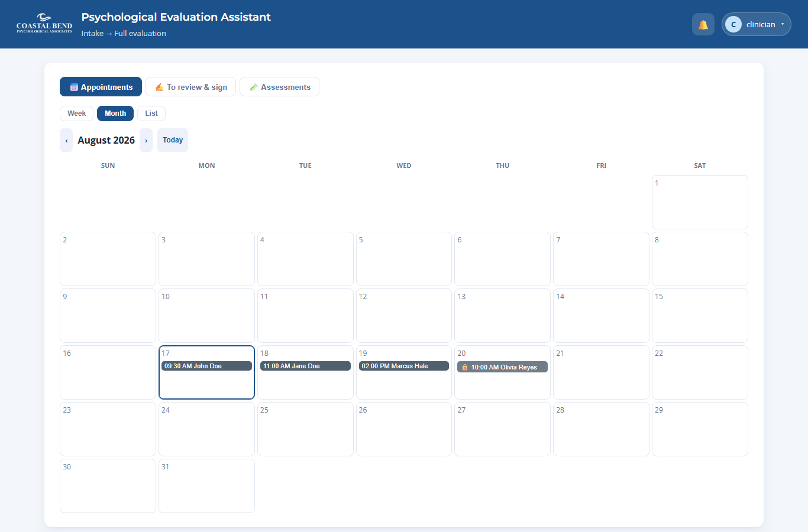Switch to the Appointments tab
The width and height of the screenshot is (808, 532).
[x=101, y=87]
